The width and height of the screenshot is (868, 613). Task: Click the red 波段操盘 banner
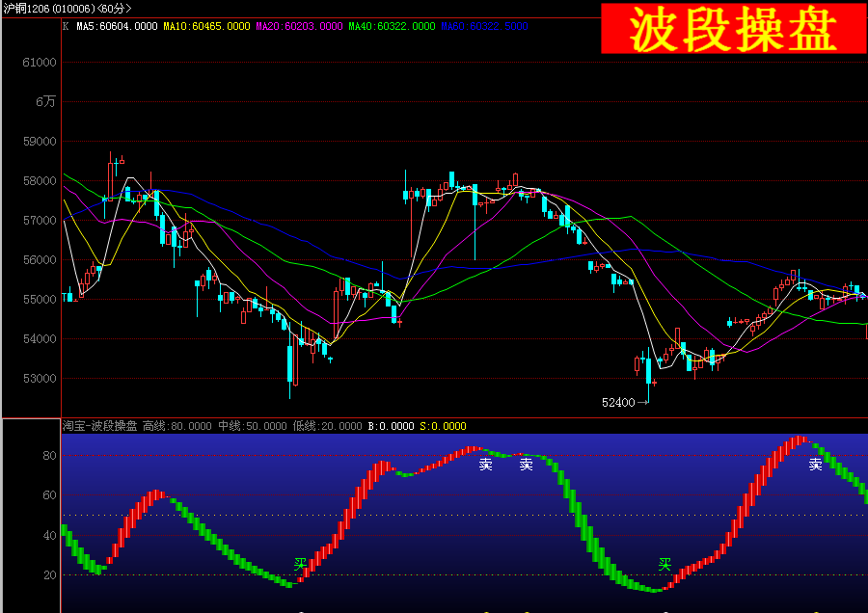tap(734, 28)
